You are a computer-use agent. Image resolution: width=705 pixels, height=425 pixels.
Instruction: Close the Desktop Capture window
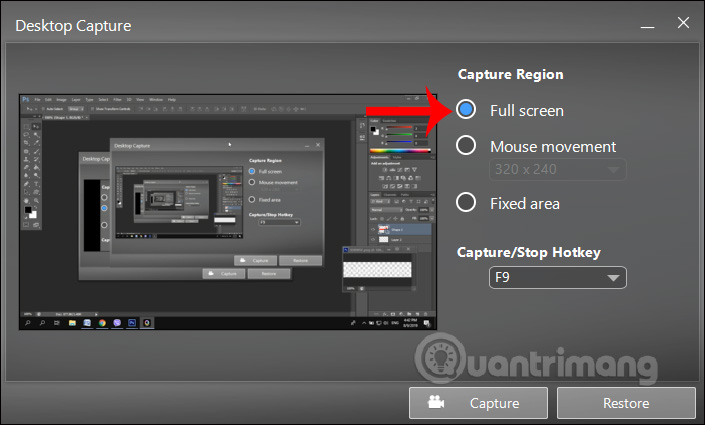683,23
